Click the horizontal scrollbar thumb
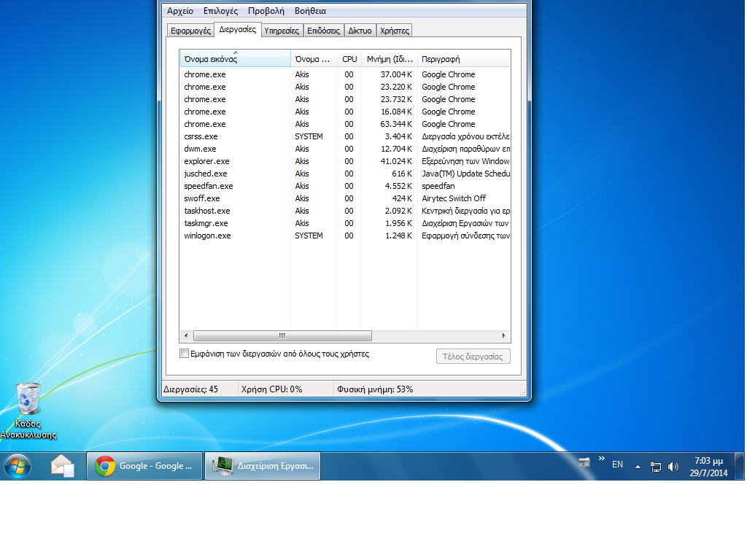 tap(282, 335)
